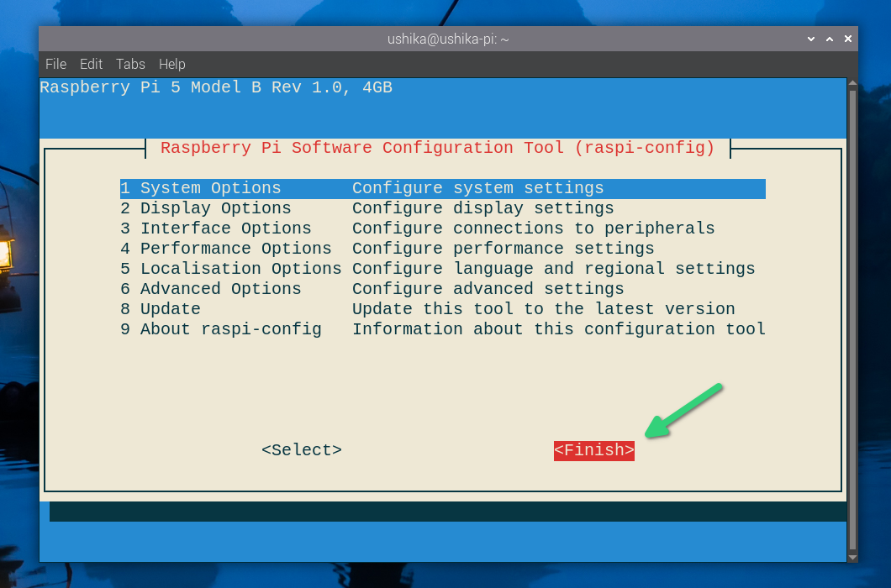Open the Tabs menu

pyautogui.click(x=130, y=64)
